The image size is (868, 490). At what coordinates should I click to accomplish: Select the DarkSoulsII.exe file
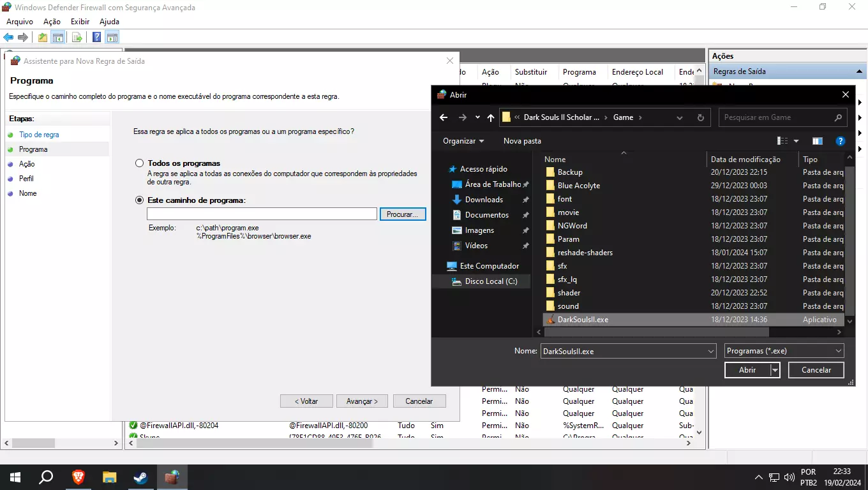tap(582, 320)
